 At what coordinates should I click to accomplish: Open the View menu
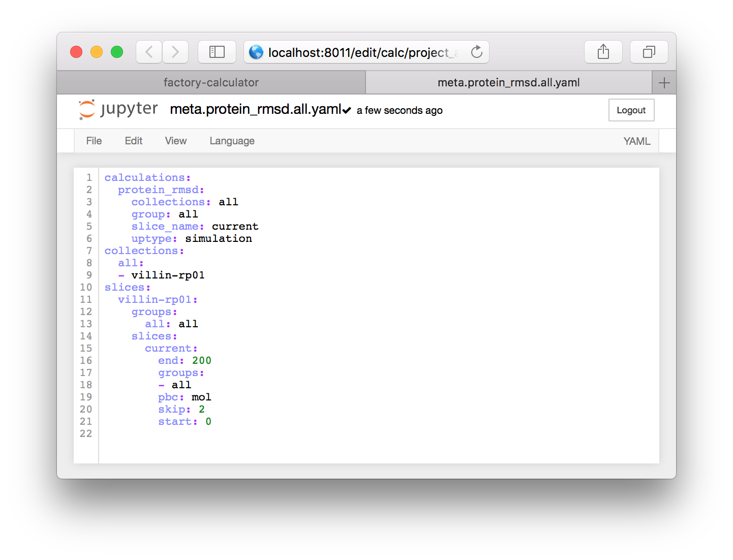click(x=176, y=141)
